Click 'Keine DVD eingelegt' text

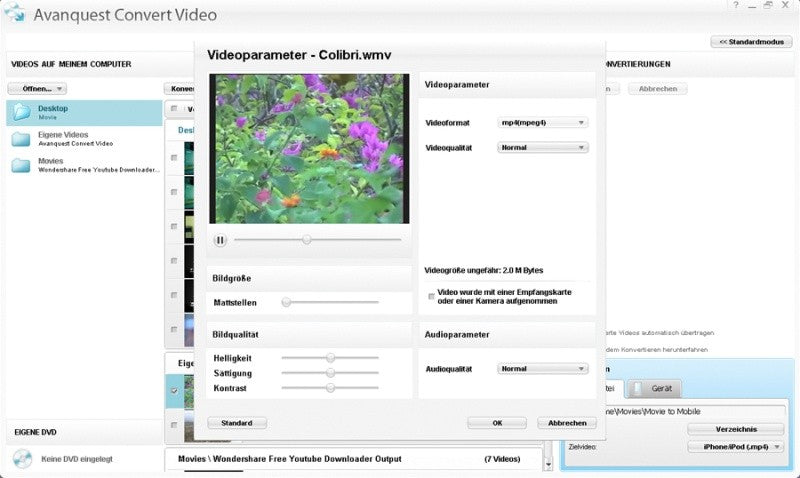77,459
